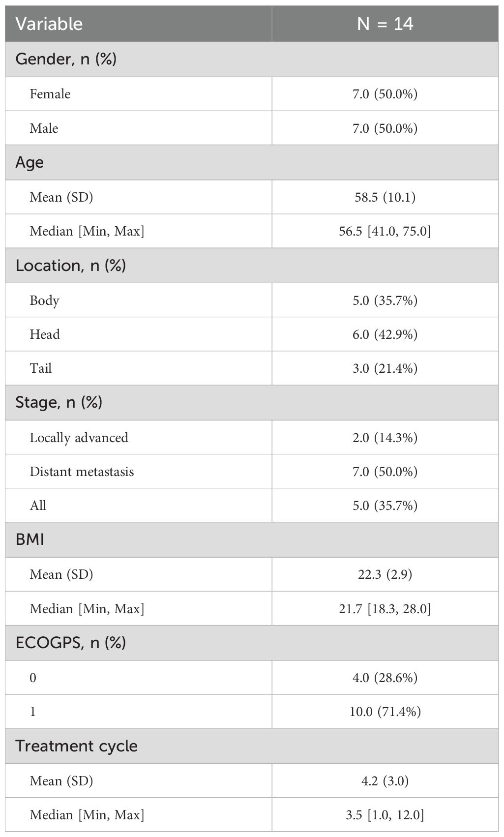This screenshot has width=504, height=837.
Task: Select the Gender, n (%) section row
Action: pos(66,59)
